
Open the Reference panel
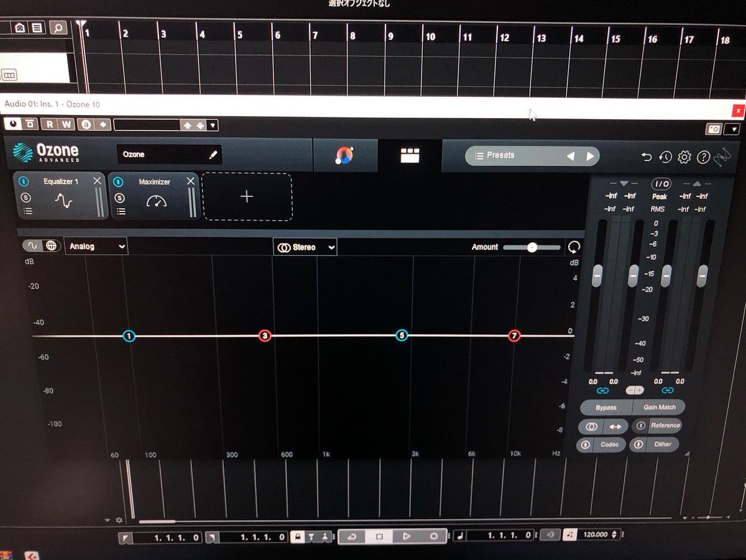tap(665, 426)
